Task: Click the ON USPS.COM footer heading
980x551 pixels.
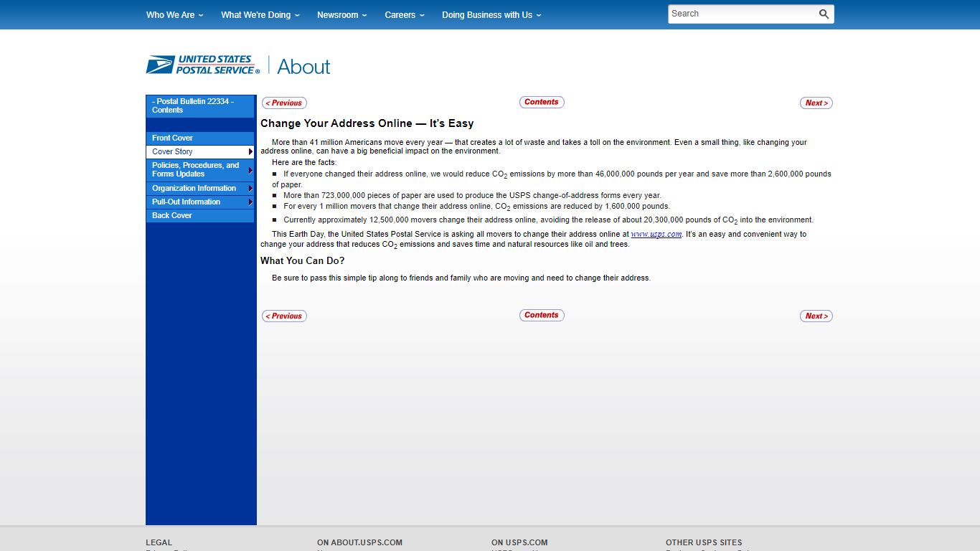Action: (x=519, y=543)
